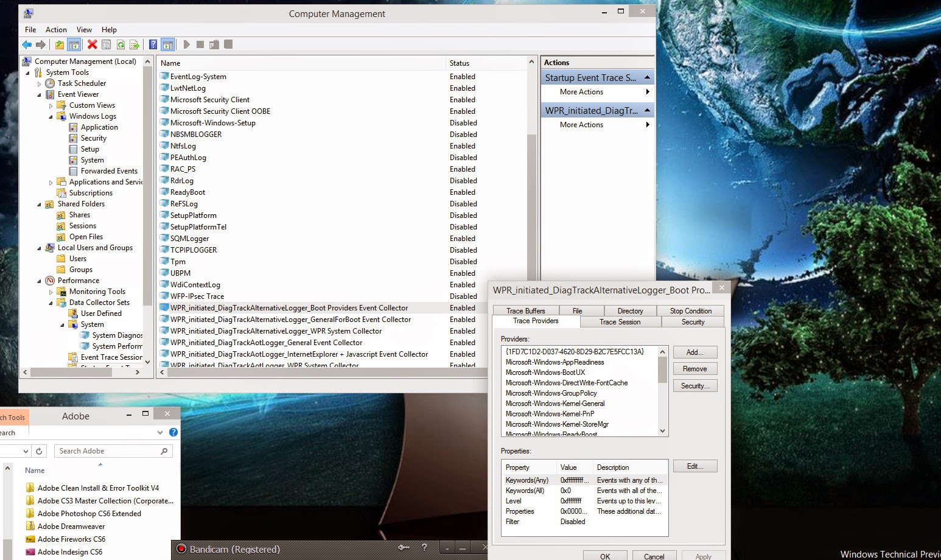Click the Start data collector play icon
941x560 pixels.
[186, 44]
